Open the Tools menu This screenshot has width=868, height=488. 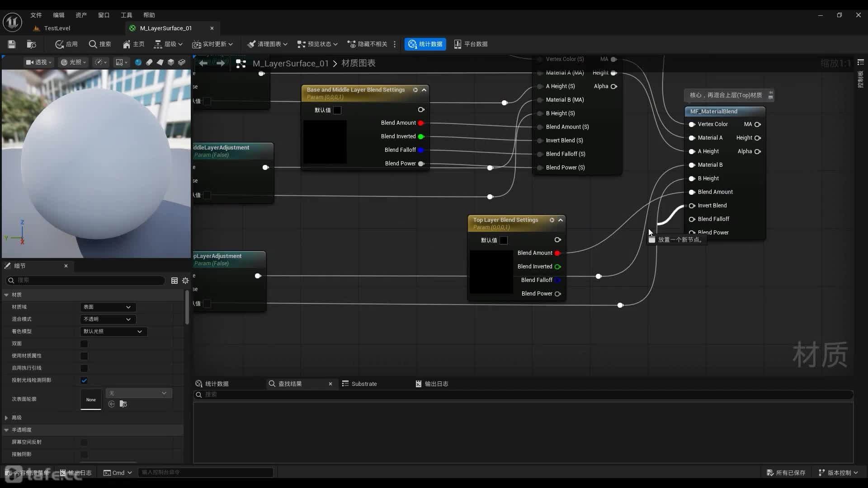126,15
